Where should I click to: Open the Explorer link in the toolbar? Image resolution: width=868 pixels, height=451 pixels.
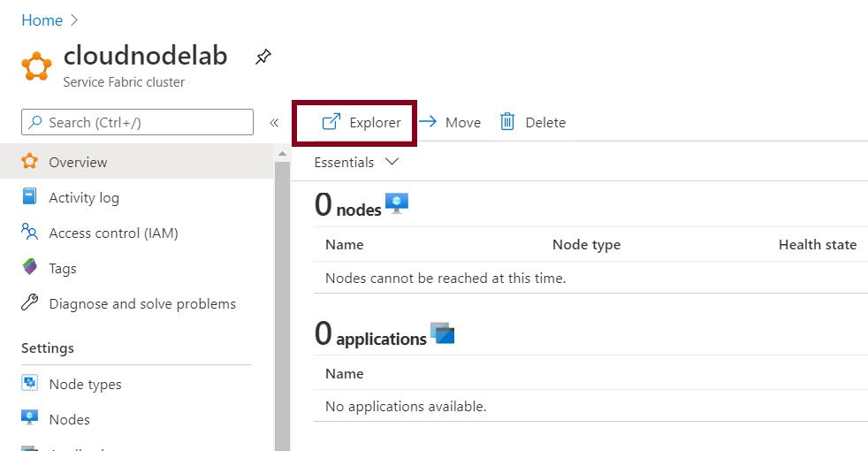point(362,122)
